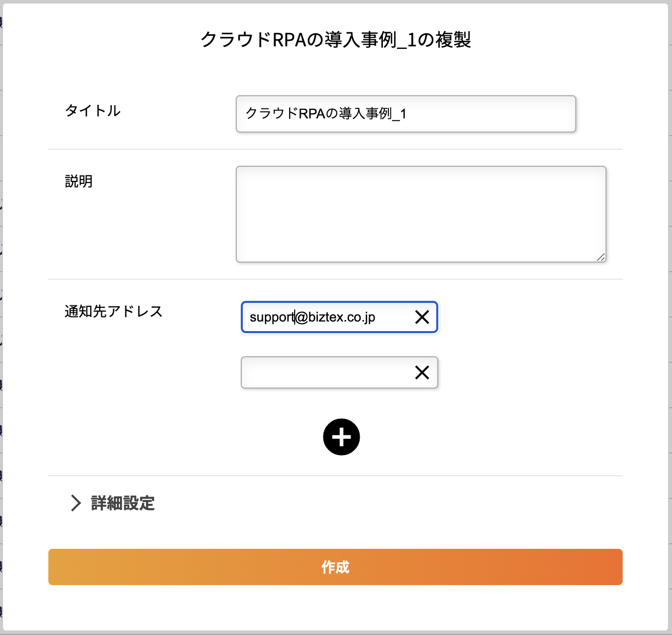672x635 pixels.
Task: Open the 詳細設定 section by its label
Action: [x=123, y=503]
